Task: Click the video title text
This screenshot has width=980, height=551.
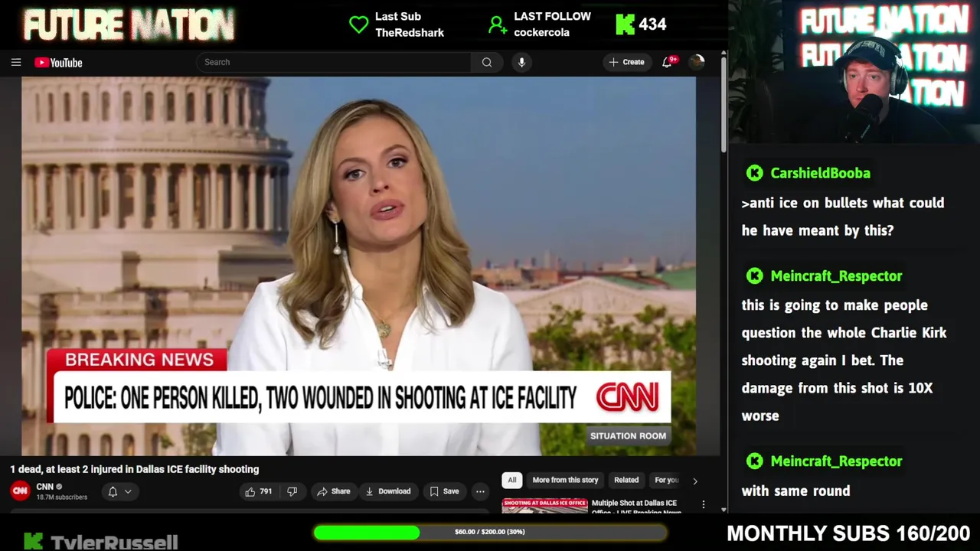Action: pos(135,469)
